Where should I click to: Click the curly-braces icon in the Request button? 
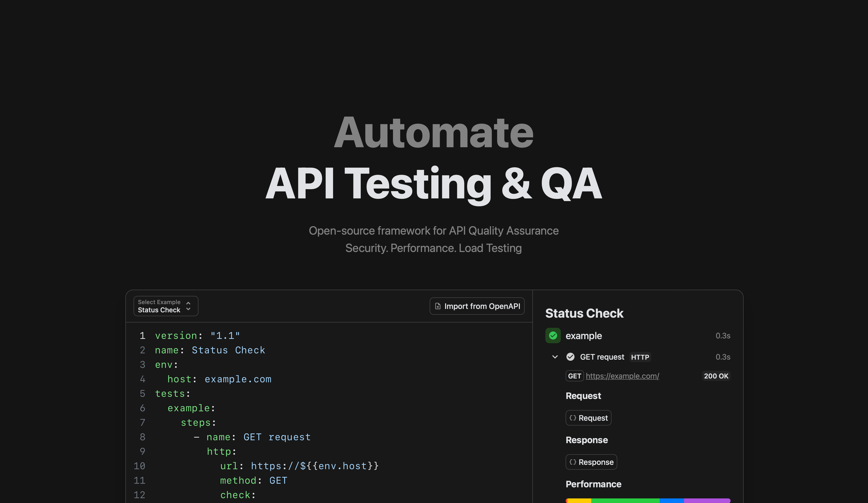pos(573,418)
